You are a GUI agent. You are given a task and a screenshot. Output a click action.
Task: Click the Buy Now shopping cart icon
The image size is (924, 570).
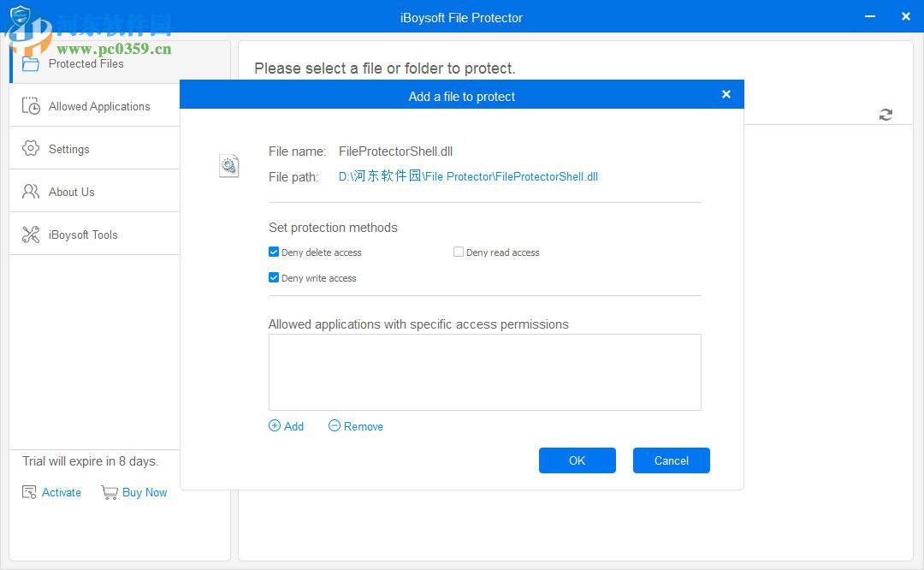pyautogui.click(x=110, y=492)
